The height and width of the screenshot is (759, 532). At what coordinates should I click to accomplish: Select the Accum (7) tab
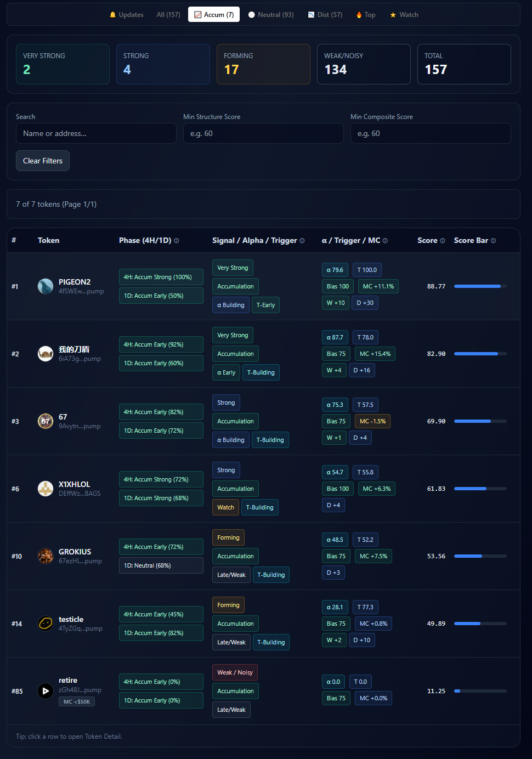click(214, 15)
